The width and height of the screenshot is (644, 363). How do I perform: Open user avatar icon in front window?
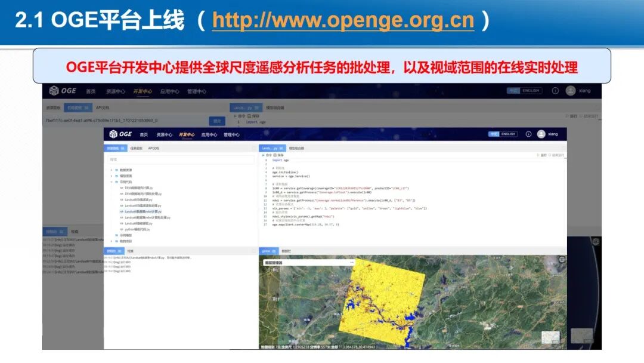541,134
